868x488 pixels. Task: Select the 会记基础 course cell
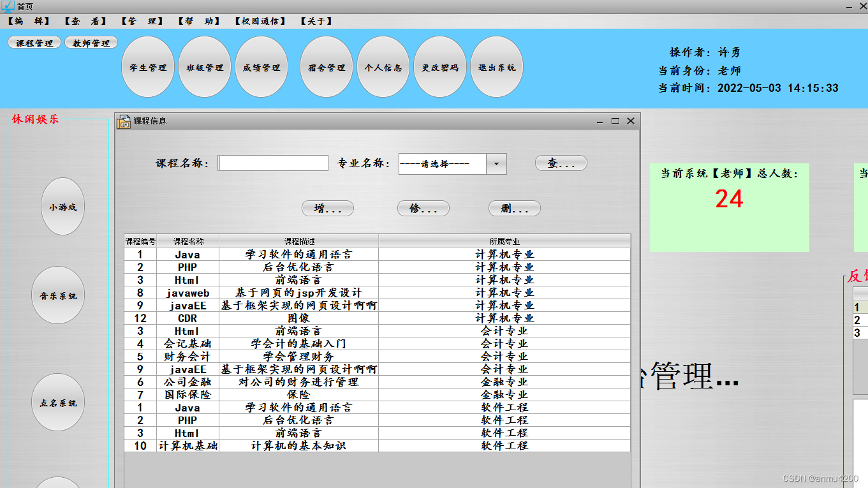point(188,344)
